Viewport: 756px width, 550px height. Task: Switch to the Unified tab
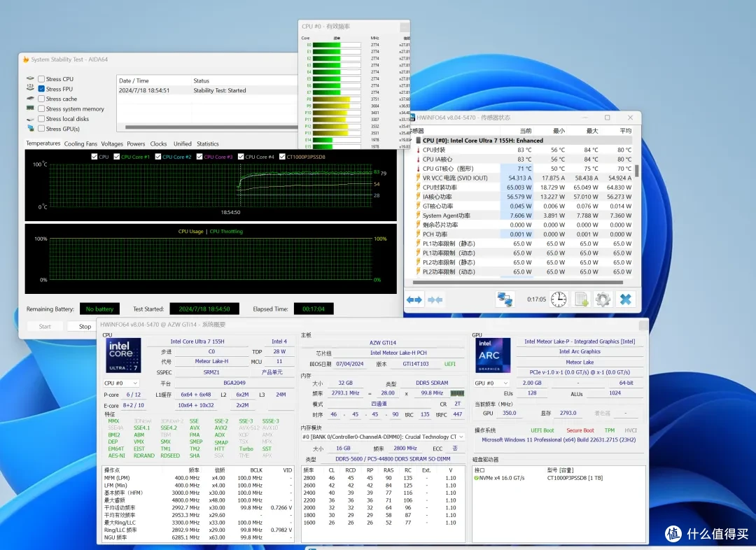[182, 143]
